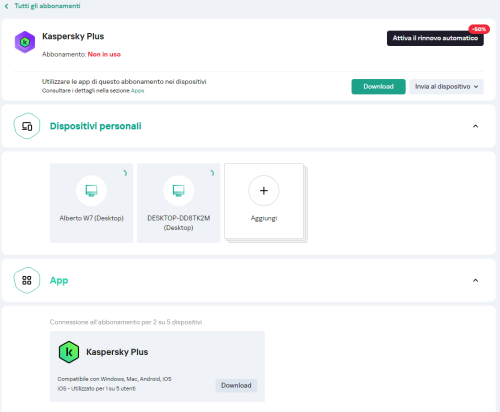Click the App heading
The height and width of the screenshot is (412, 500).
click(59, 281)
